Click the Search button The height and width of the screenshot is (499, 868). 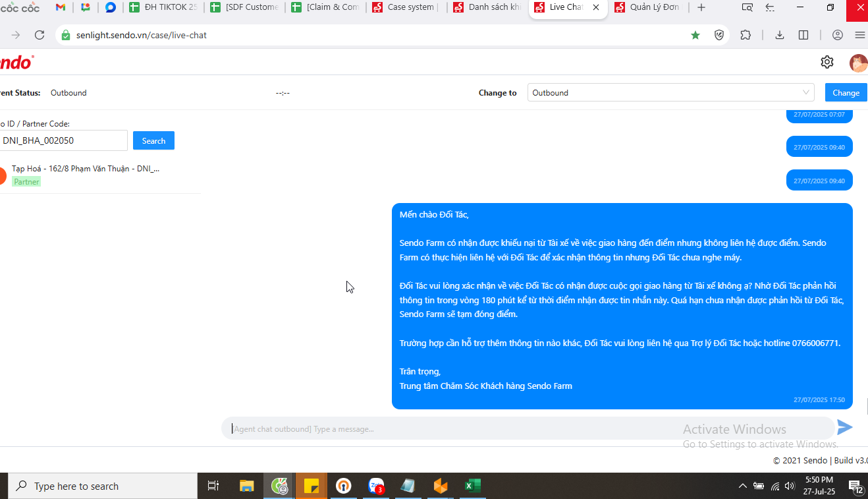(153, 140)
